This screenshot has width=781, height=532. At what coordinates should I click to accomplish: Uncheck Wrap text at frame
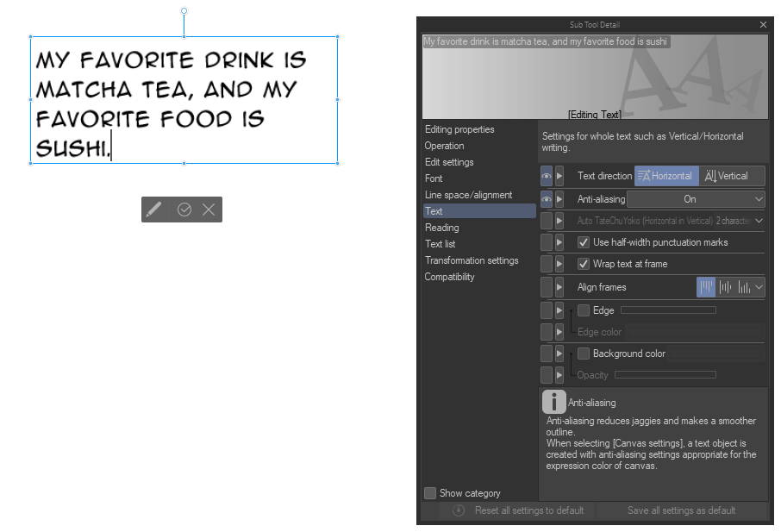[584, 264]
